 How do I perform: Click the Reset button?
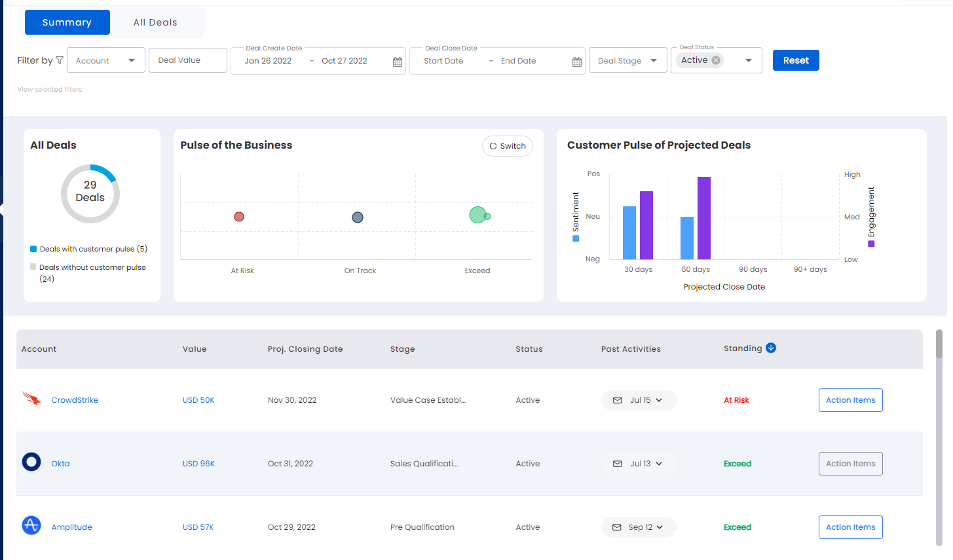coord(796,60)
